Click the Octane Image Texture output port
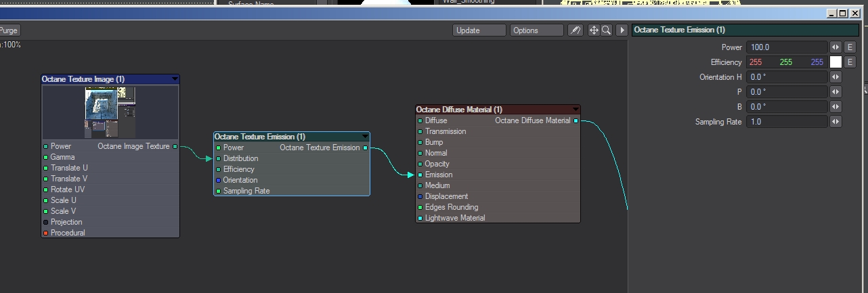The height and width of the screenshot is (293, 868). click(x=175, y=146)
